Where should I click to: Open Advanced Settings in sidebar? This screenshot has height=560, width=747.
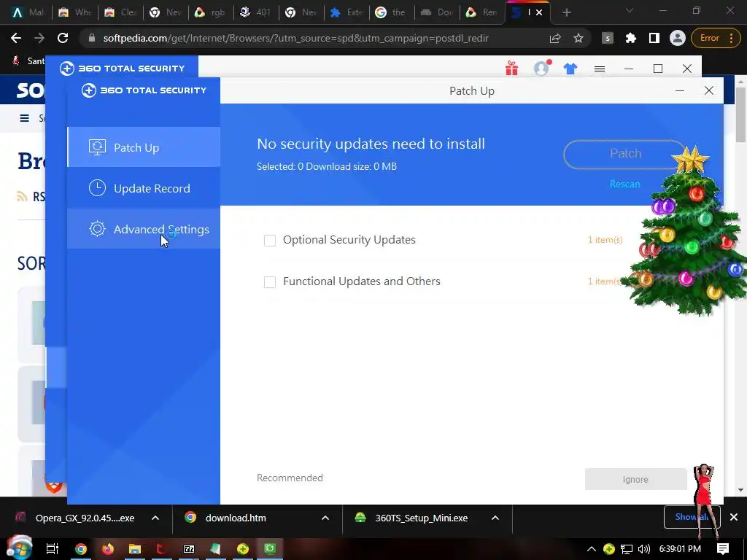point(144,229)
